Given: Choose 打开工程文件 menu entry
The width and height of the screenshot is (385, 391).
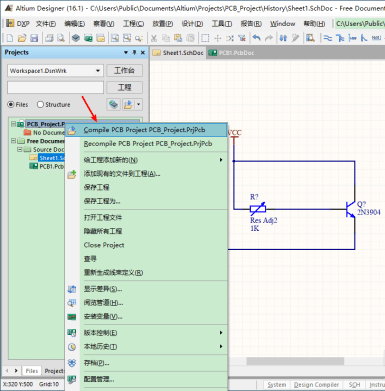Looking at the screenshot, I should [x=146, y=218].
